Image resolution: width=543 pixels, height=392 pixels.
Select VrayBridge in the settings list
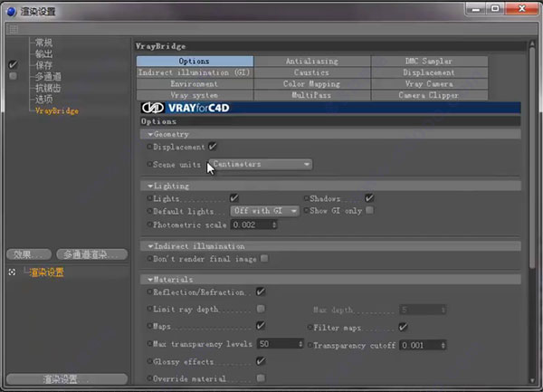[57, 110]
